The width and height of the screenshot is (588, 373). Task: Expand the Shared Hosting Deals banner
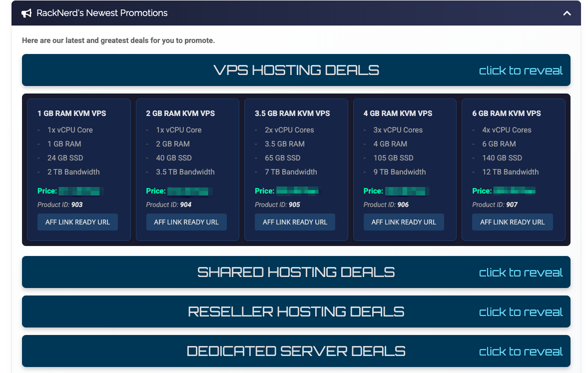click(296, 272)
